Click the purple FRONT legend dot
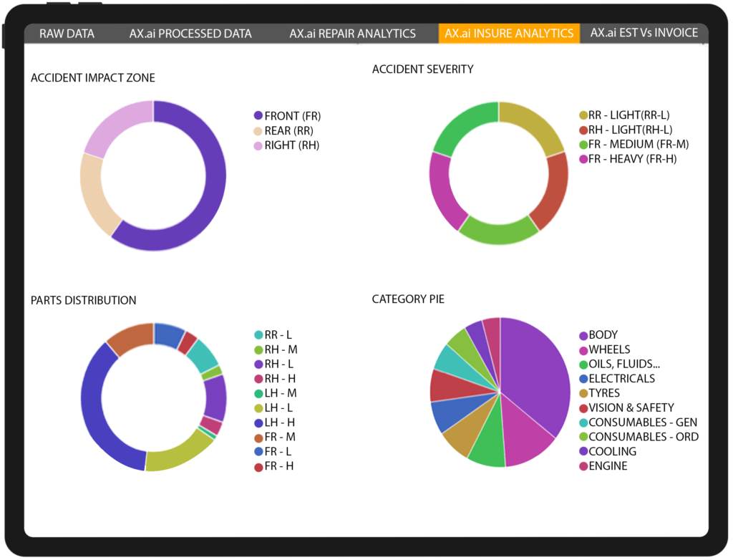The height and width of the screenshot is (560, 733). [x=258, y=115]
